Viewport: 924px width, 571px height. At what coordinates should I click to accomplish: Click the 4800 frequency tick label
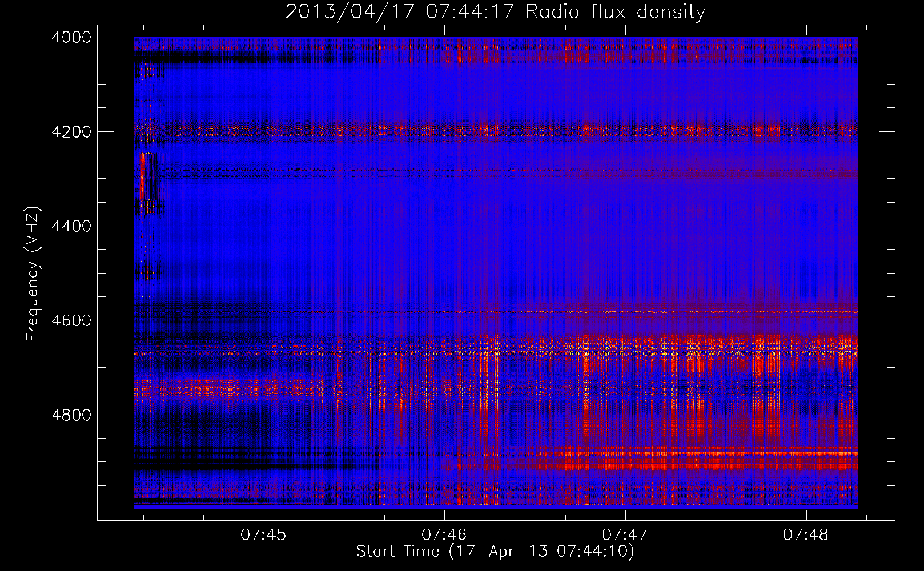click(71, 415)
